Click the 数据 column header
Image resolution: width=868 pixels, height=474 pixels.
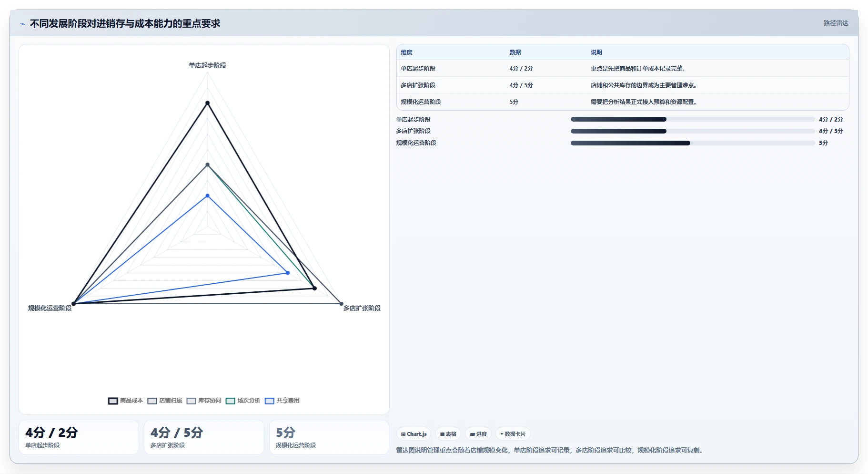click(x=515, y=52)
